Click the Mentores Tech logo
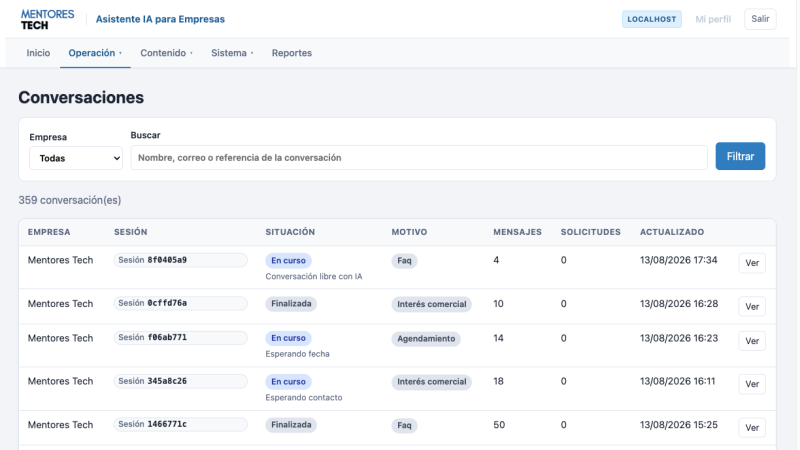This screenshot has width=800, height=450. [x=47, y=19]
